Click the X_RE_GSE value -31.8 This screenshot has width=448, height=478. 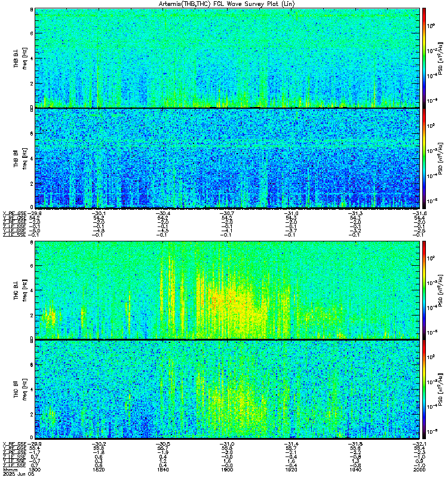[x=355, y=444]
